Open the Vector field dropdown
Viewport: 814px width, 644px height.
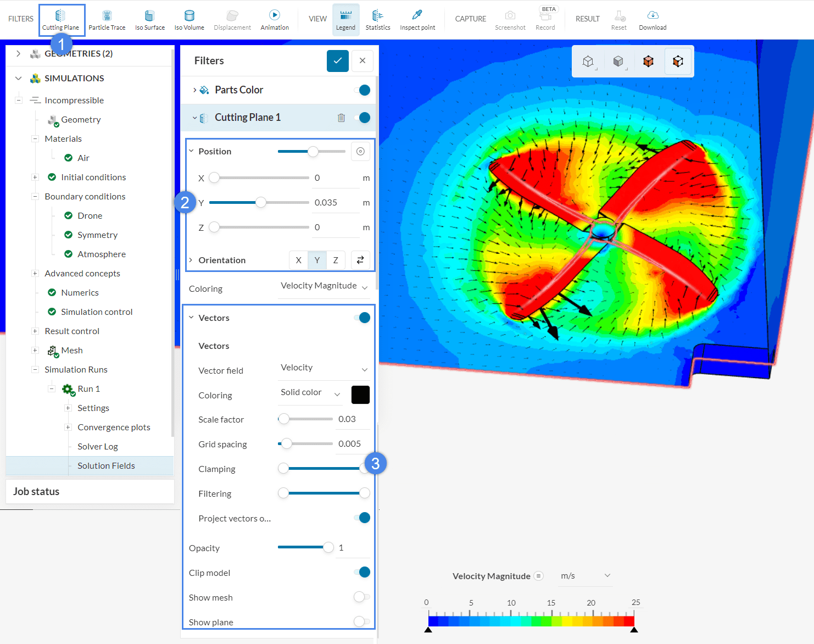tap(324, 368)
